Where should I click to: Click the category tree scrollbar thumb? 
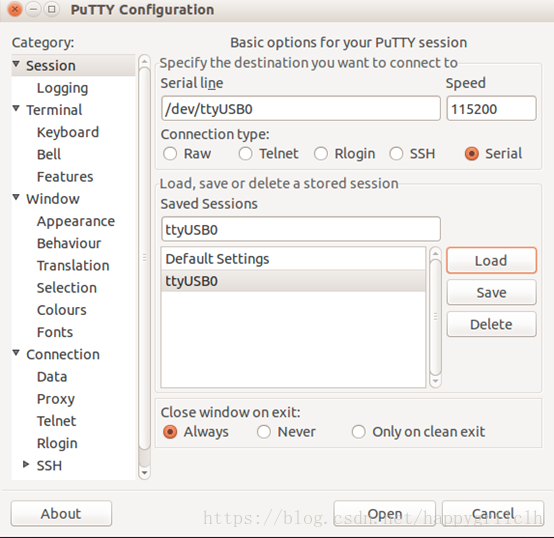[x=144, y=258]
